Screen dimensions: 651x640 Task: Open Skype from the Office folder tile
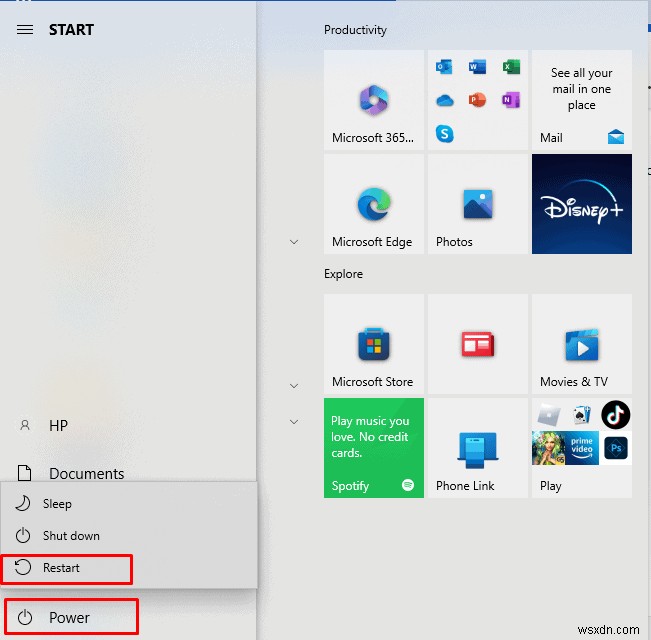tap(444, 134)
